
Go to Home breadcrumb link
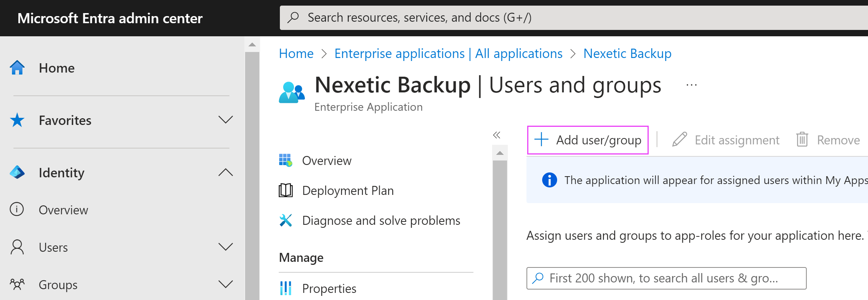coord(296,53)
